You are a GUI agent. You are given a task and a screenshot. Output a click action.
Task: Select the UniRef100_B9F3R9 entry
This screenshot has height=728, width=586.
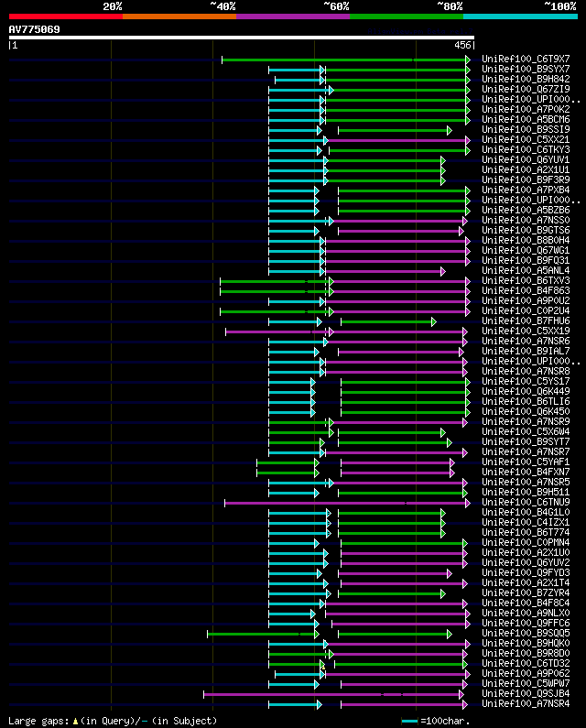[526, 179]
